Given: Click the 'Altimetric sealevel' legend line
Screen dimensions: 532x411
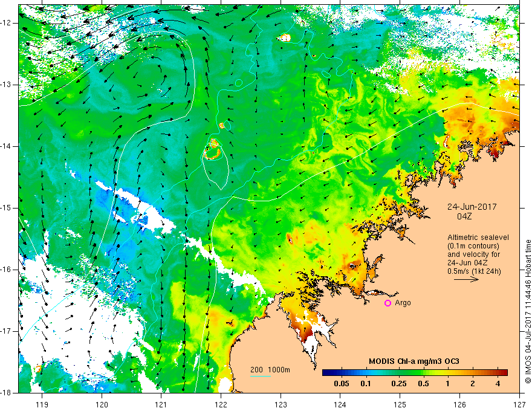Looking at the screenshot, I should (x=478, y=238).
